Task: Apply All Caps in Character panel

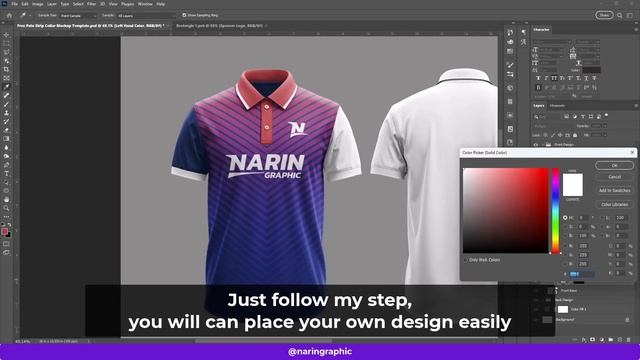Action: click(554, 78)
